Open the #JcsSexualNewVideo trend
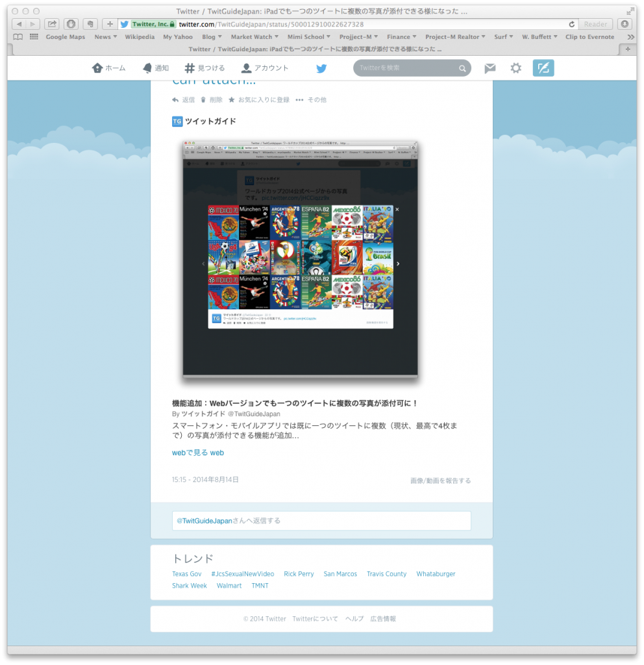Screen dimensions: 644x665 click(243, 574)
